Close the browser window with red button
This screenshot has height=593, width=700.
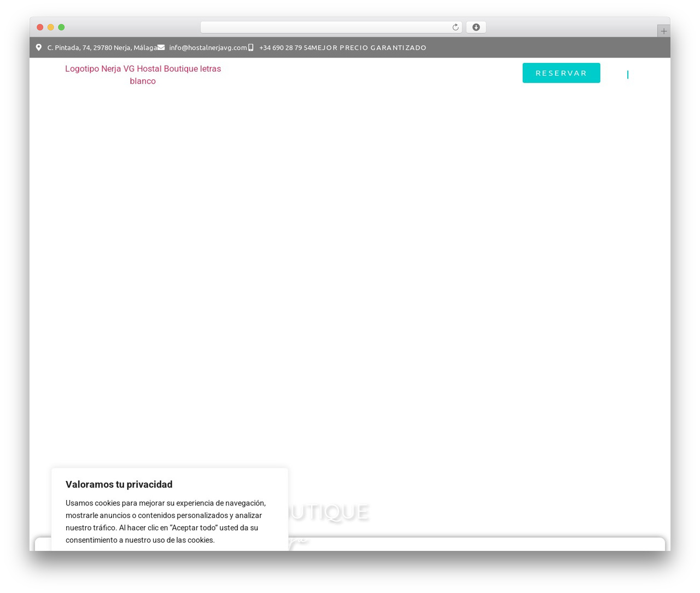pyautogui.click(x=40, y=27)
